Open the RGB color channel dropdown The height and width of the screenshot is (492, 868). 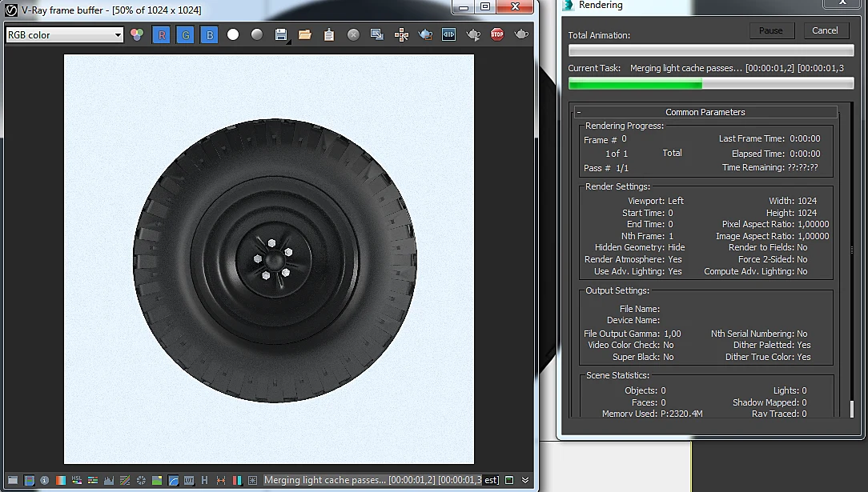(64, 35)
